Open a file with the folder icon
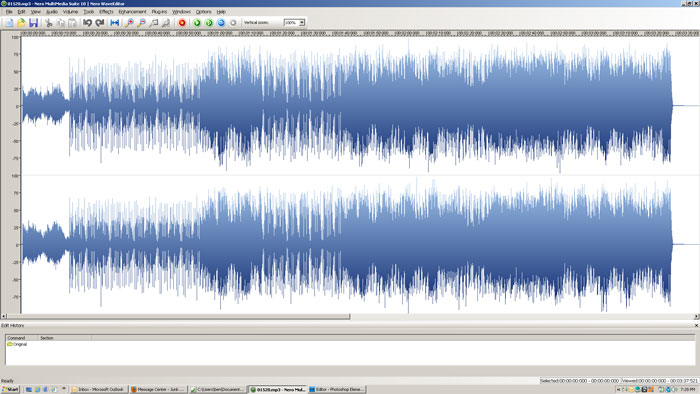Image resolution: width=700 pixels, height=394 pixels. (x=21, y=23)
